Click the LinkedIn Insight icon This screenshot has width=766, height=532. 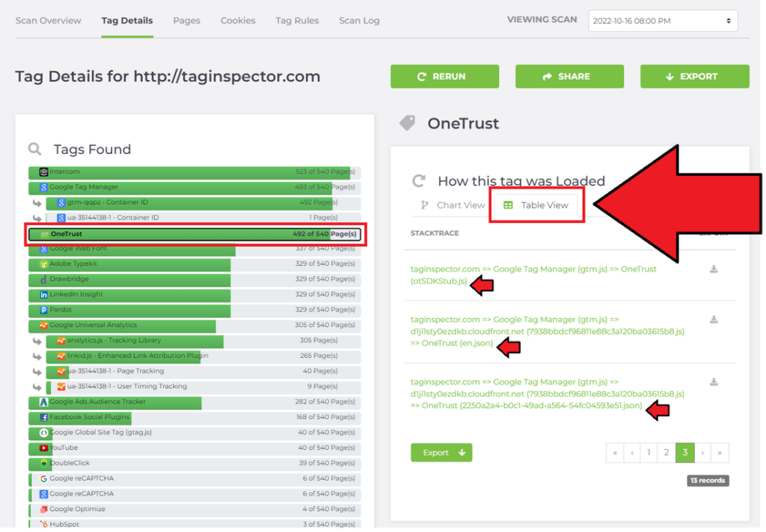point(43,295)
